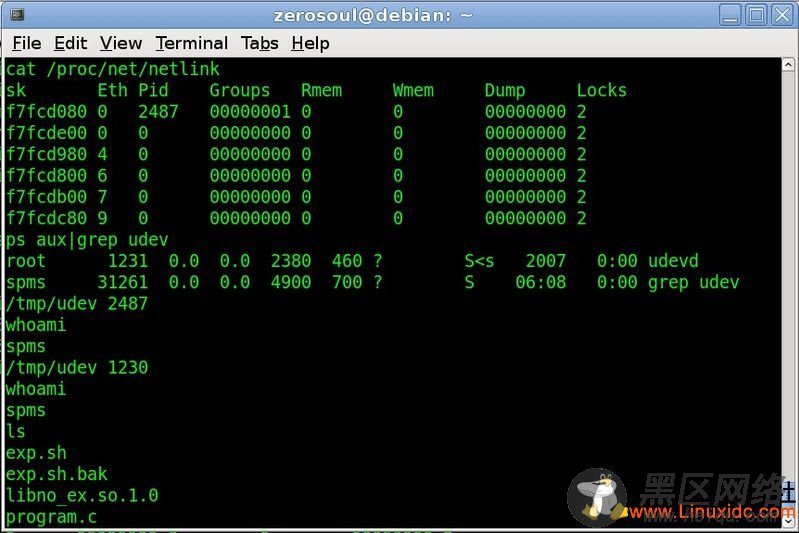Image resolution: width=799 pixels, height=533 pixels.
Task: Open the Terminal menu
Action: point(192,43)
